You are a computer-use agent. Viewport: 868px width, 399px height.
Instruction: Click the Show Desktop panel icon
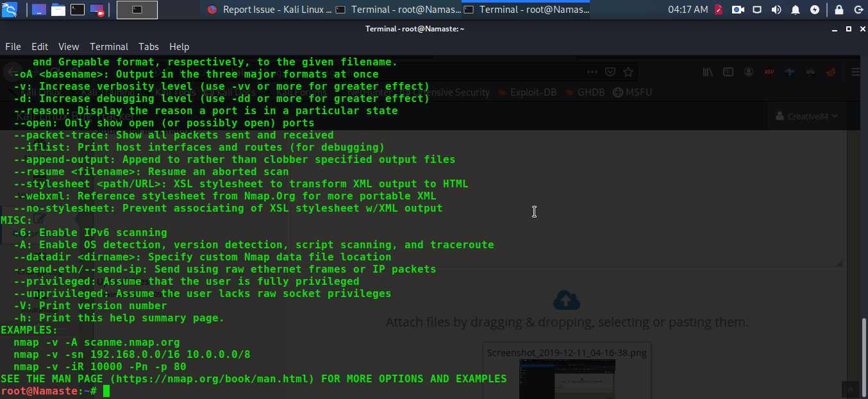39,10
